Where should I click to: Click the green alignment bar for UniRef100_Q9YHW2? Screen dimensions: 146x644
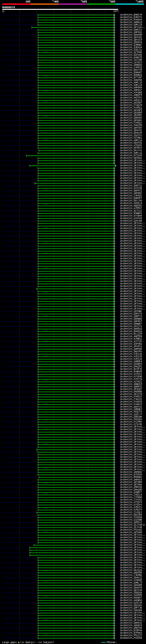[x=76, y=311]
